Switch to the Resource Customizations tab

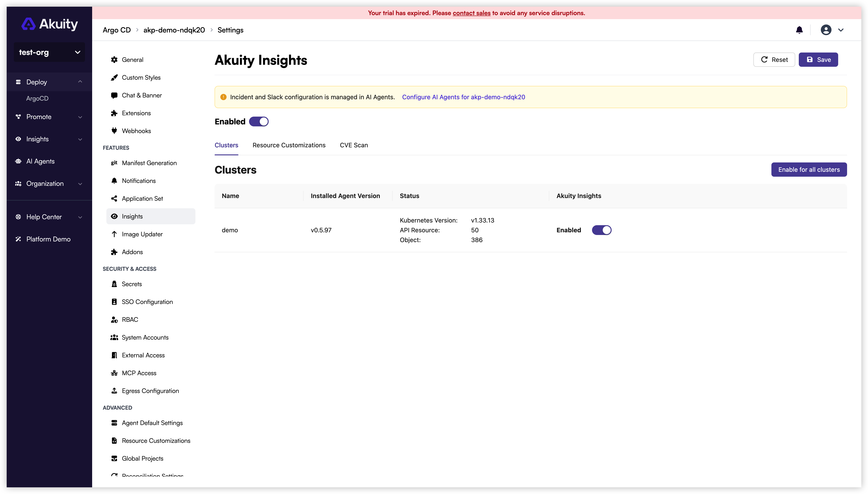(289, 145)
